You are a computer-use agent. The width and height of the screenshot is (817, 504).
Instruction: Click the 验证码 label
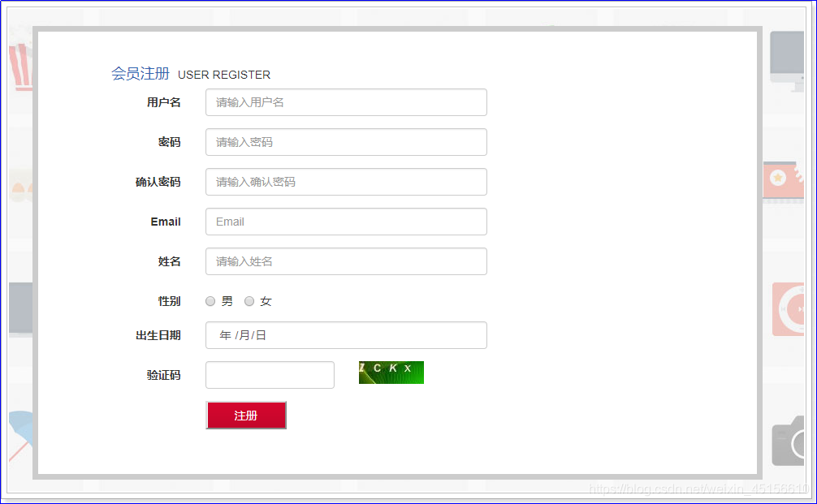(x=163, y=375)
